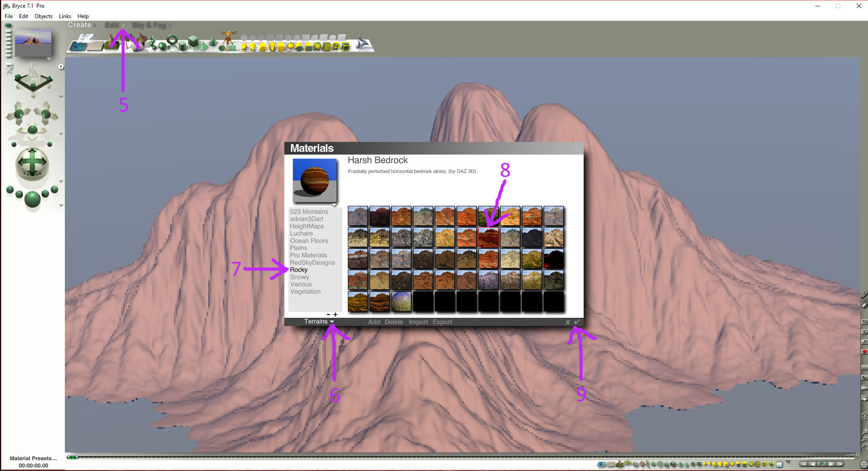Open the nano preview options arrow

[x=49, y=58]
